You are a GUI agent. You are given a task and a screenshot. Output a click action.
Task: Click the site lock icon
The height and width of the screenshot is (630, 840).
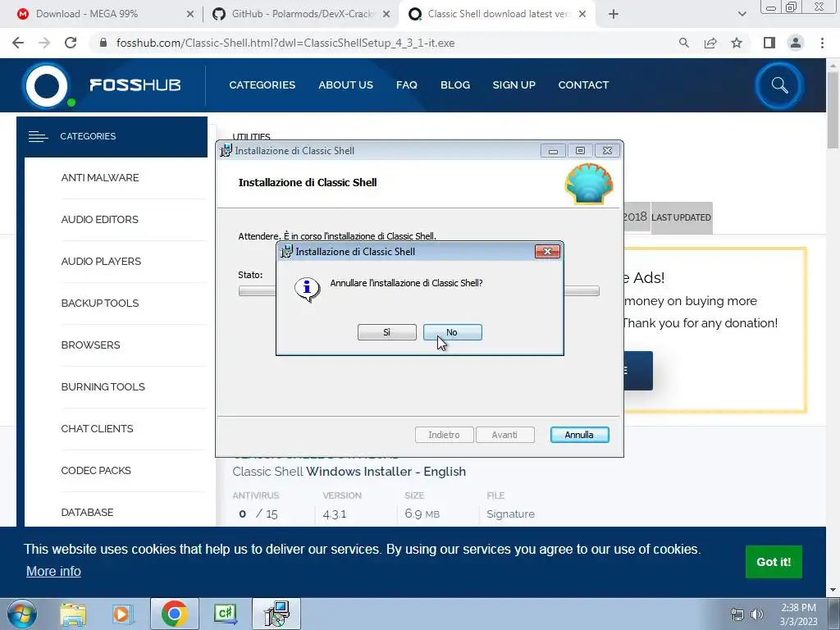tap(103, 43)
